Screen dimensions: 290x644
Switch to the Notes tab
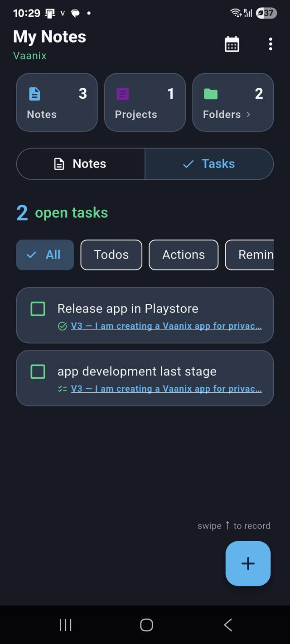click(80, 164)
